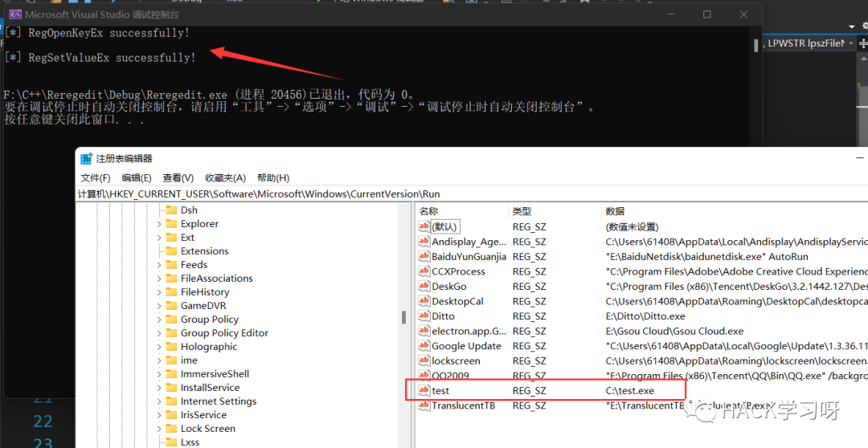Viewport: 868px width, 448px height.
Task: Click the Google Update value icon
Action: (x=424, y=346)
